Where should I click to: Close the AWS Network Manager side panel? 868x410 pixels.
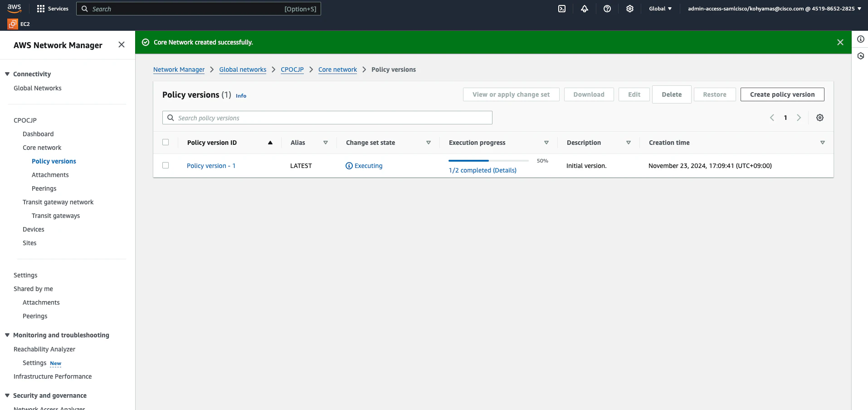(x=122, y=44)
